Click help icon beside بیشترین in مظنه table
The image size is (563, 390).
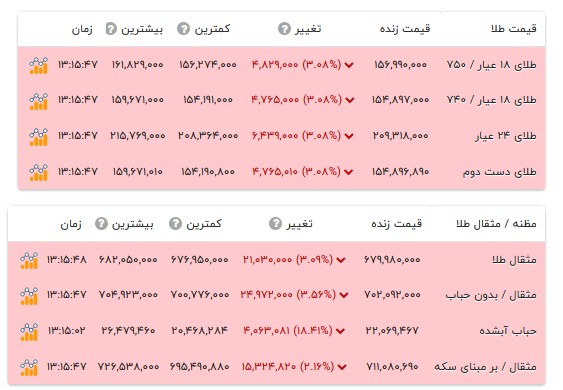pos(101,224)
